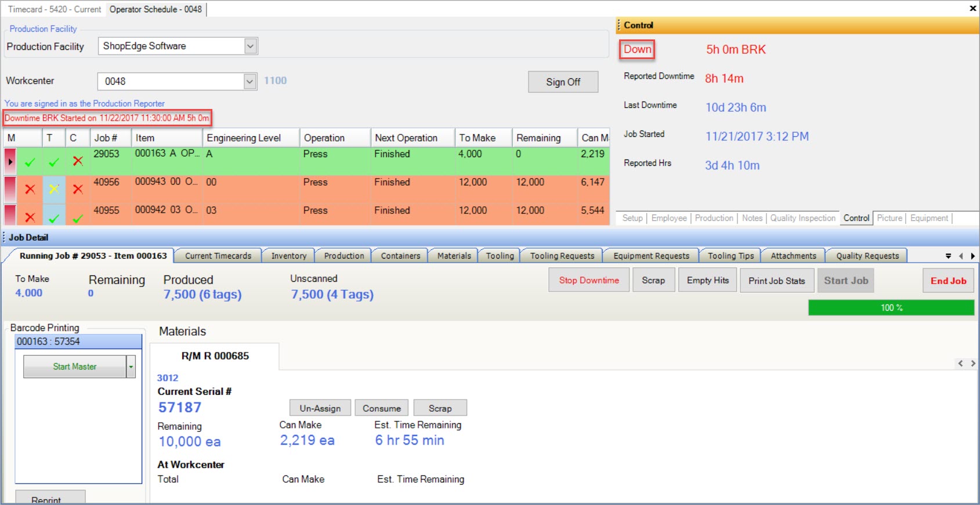Viewport: 980px width, 505px height.
Task: Open the Equipment Requests tab
Action: click(651, 256)
